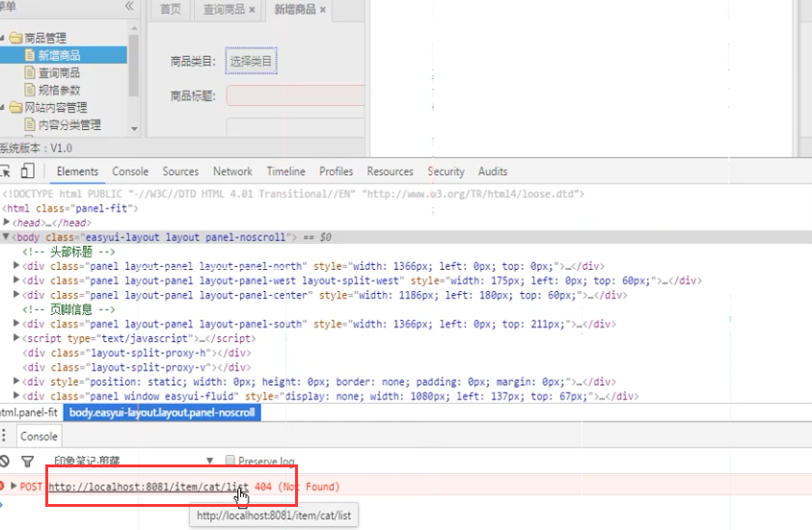Click the menu tree scroll-down arrow
The image size is (812, 530).
point(134,128)
